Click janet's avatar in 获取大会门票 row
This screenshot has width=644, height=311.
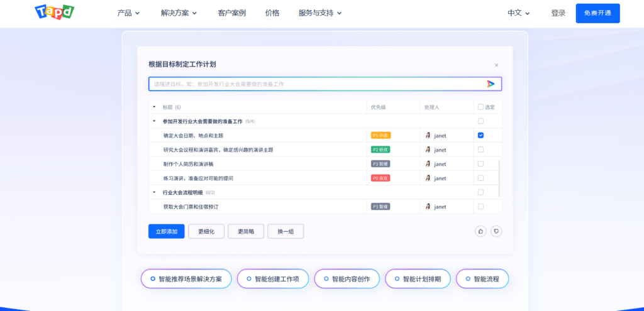coord(428,207)
